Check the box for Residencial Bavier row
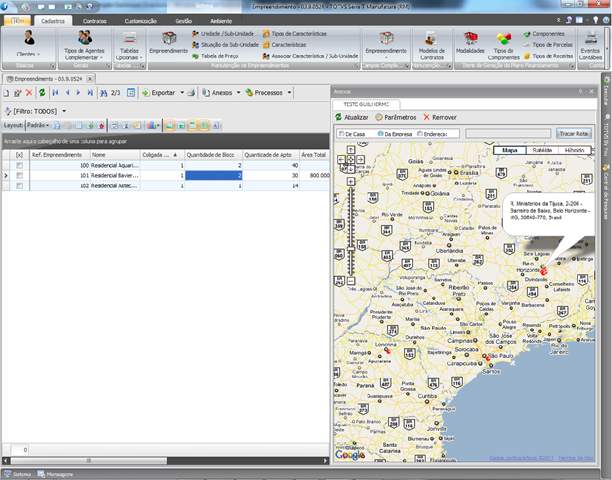This screenshot has width=612, height=480. [19, 176]
